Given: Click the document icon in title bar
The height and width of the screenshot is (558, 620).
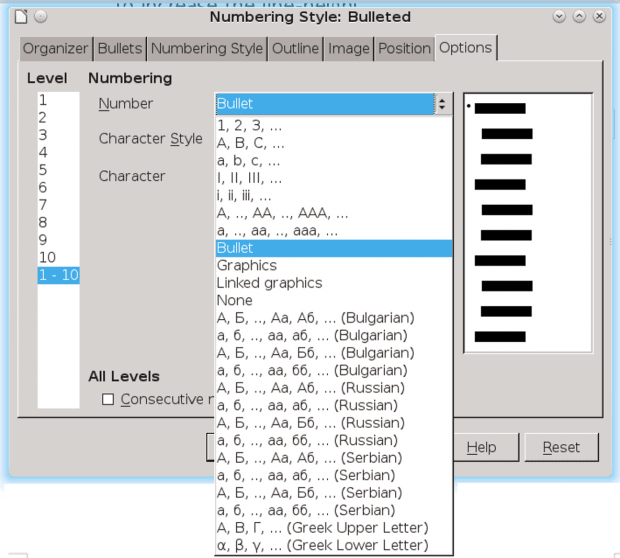Looking at the screenshot, I should point(21,17).
